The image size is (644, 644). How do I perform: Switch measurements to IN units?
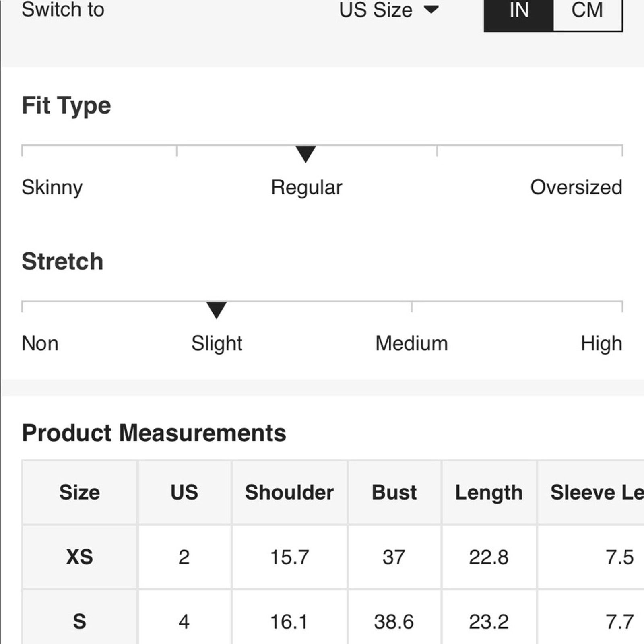519,12
